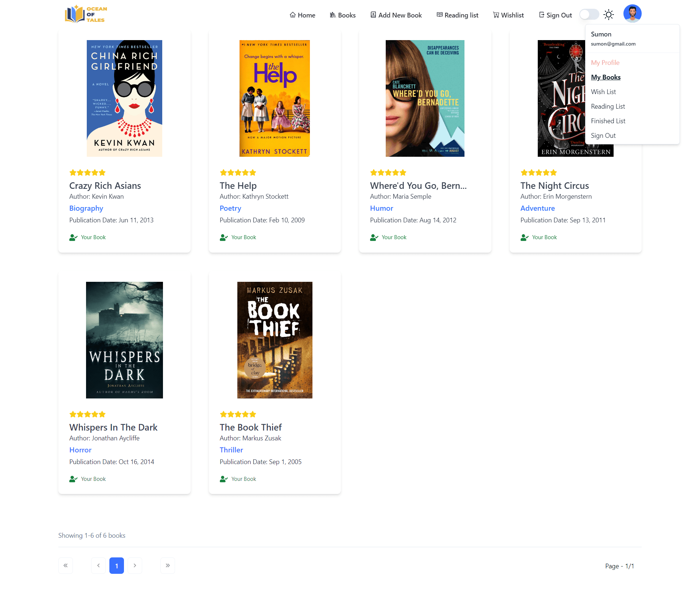The height and width of the screenshot is (611, 700).
Task: Select My Profile from user dropdown
Action: click(x=605, y=62)
